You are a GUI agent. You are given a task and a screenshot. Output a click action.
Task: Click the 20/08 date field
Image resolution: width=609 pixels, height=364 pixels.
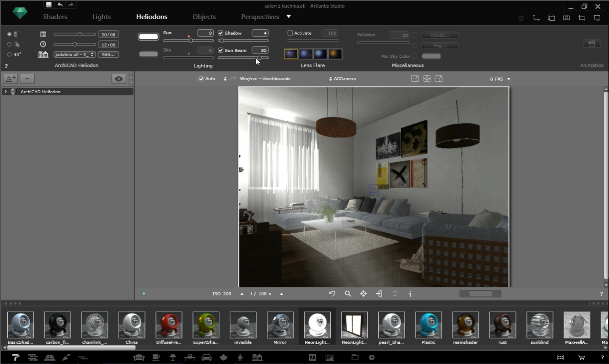coord(108,34)
